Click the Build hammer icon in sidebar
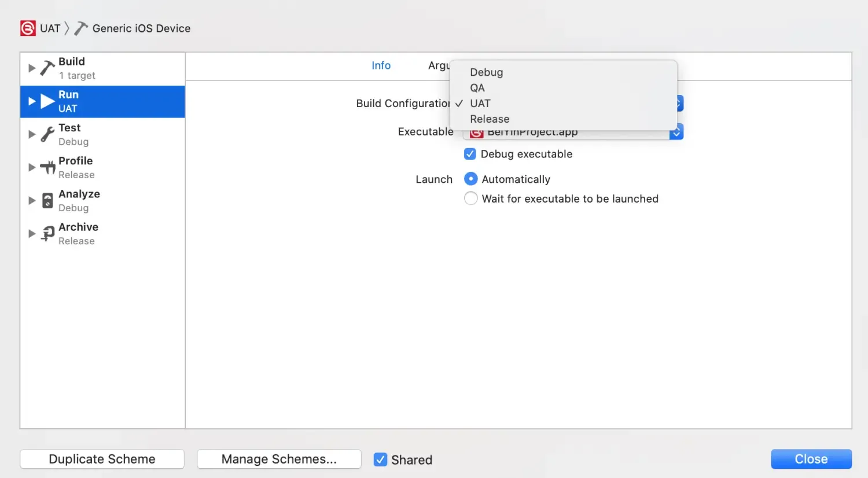 point(46,67)
